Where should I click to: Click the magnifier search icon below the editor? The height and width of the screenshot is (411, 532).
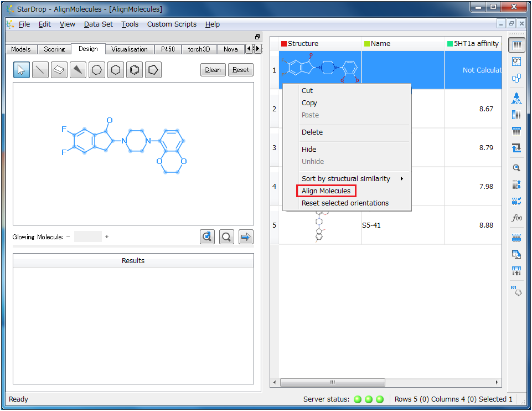[226, 237]
